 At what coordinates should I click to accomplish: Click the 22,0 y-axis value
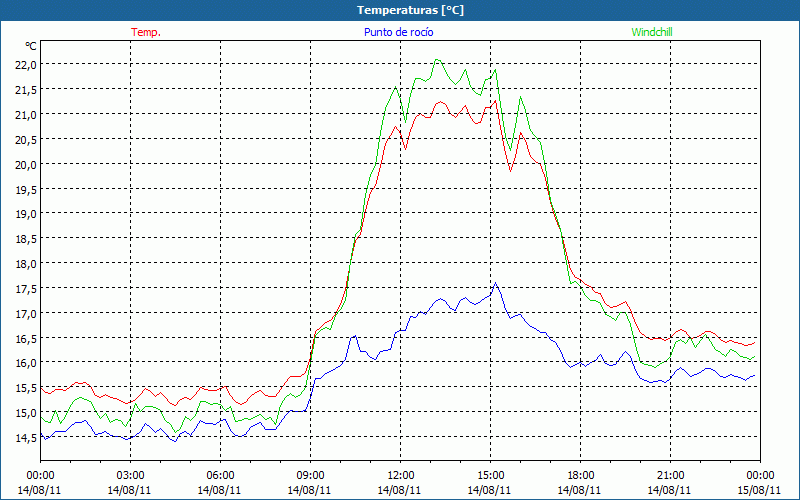click(27, 65)
